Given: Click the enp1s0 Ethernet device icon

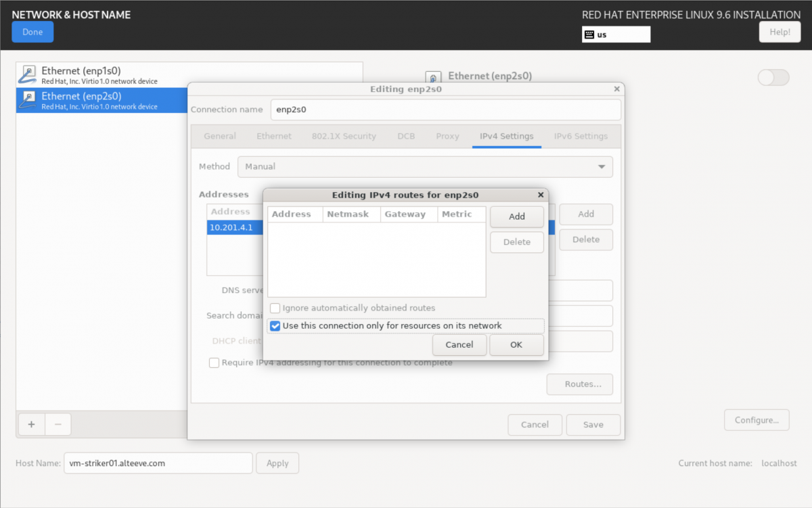Looking at the screenshot, I should [x=28, y=74].
